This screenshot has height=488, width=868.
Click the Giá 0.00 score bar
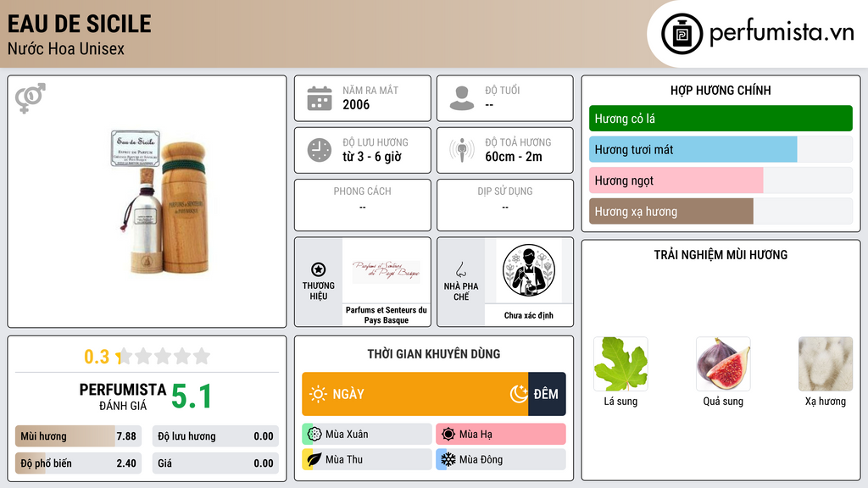[x=215, y=463]
